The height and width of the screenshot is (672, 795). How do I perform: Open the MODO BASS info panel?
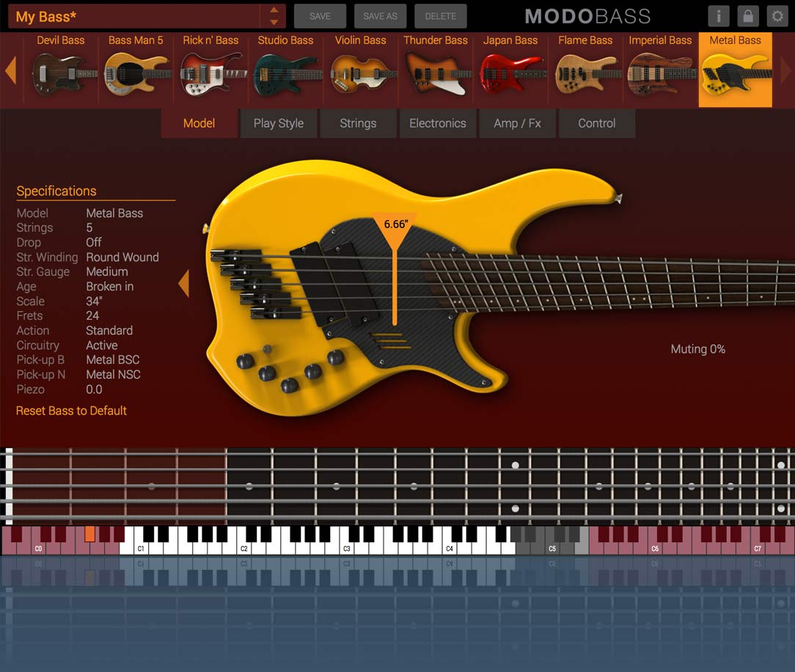[x=718, y=15]
